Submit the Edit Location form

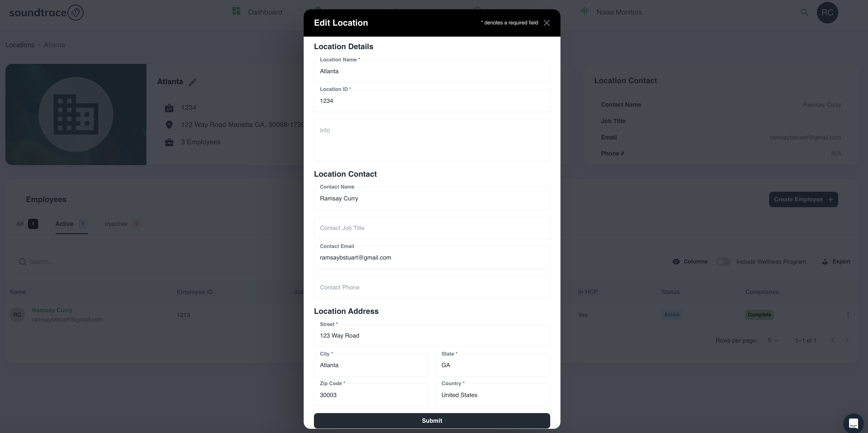(432, 420)
